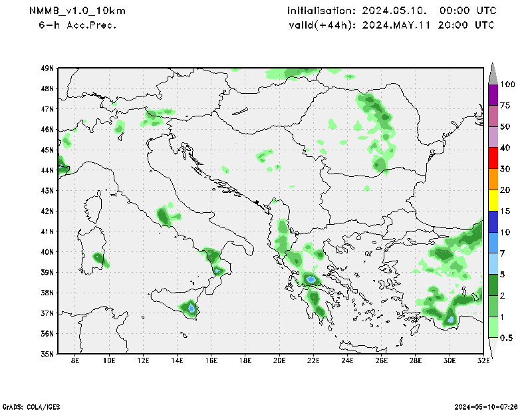Click the 20E longitude axis label
This screenshot has width=532, height=411.
pyautogui.click(x=279, y=360)
